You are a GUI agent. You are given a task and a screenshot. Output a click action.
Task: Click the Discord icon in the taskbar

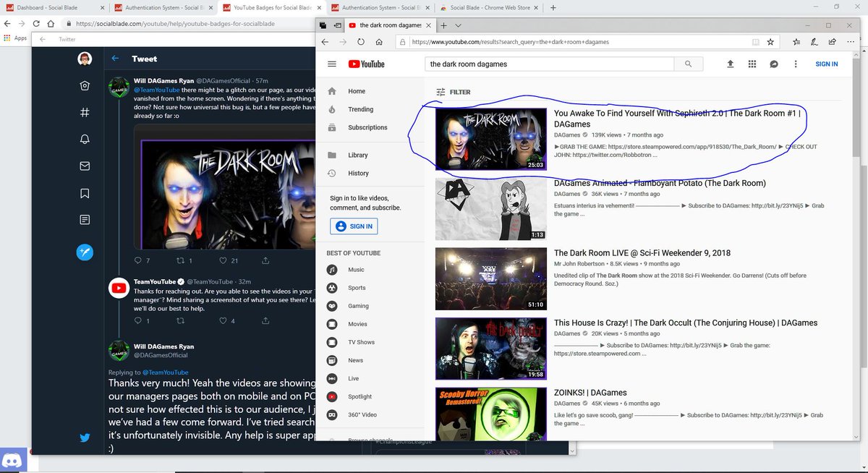[13, 461]
